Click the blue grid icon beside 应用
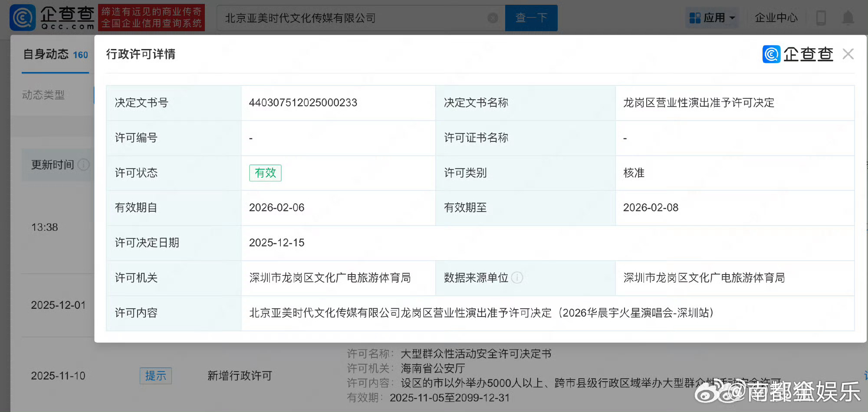Viewport: 868px width, 412px height. coord(695,17)
